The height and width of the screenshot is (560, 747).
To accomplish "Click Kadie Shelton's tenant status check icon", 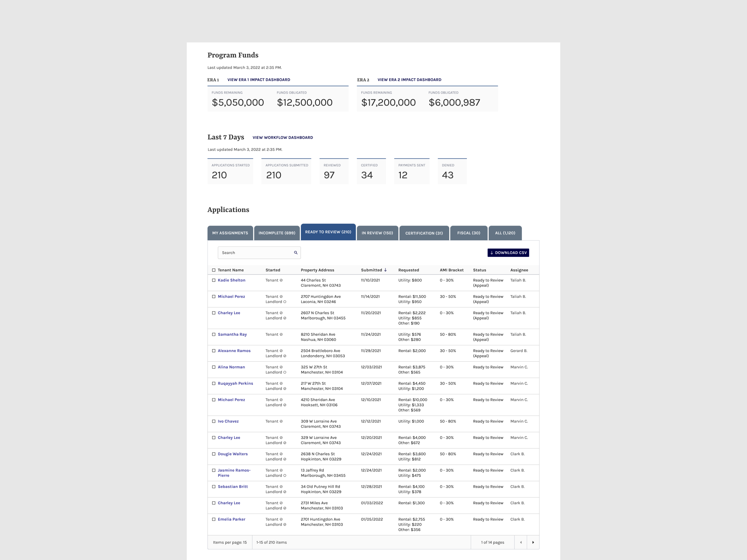I will (281, 280).
